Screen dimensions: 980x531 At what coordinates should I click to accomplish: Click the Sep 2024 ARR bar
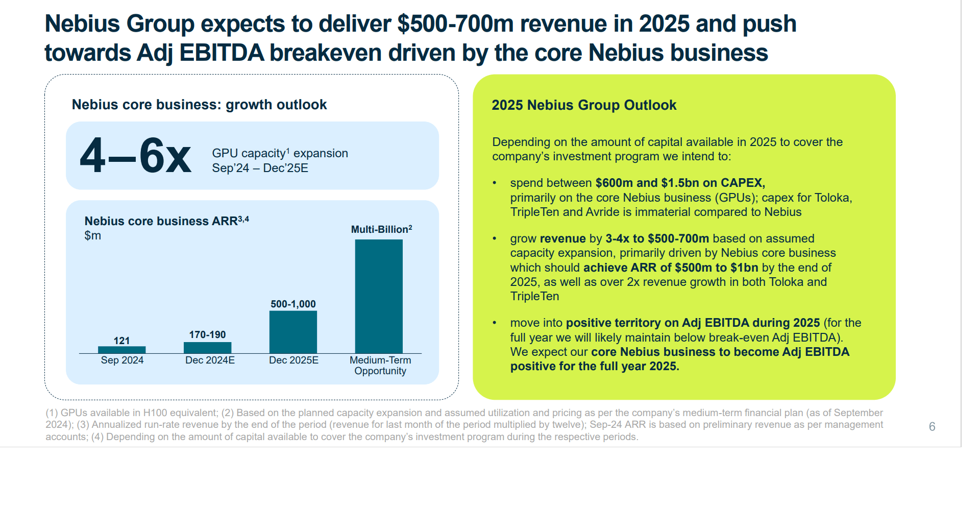pyautogui.click(x=121, y=349)
